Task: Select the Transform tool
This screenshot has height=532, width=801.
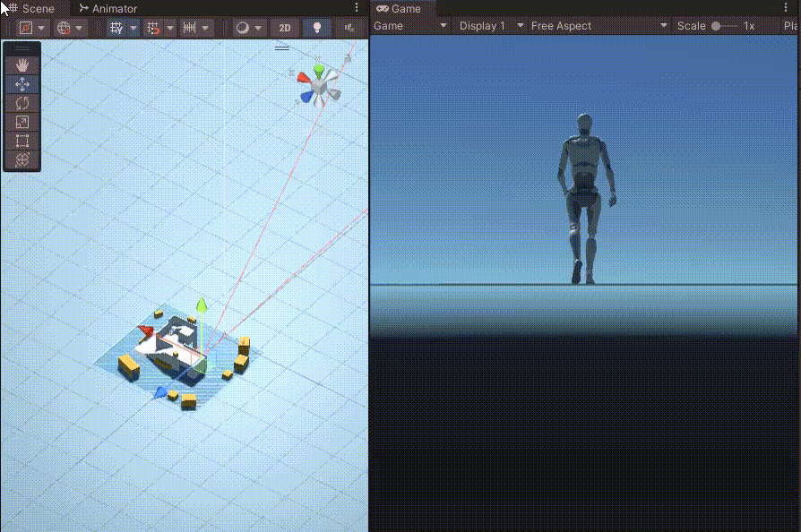Action: (22, 159)
